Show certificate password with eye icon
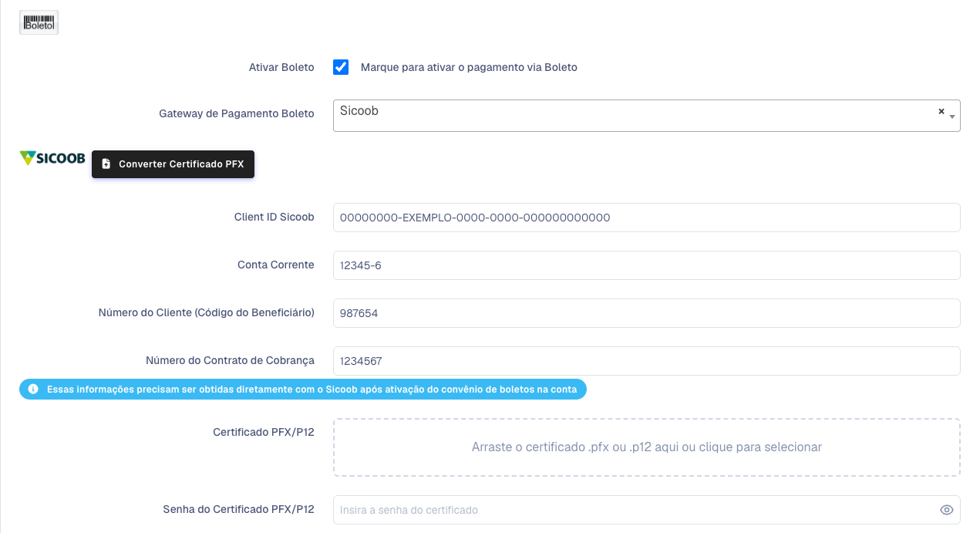The width and height of the screenshot is (980, 533). pyautogui.click(x=947, y=510)
